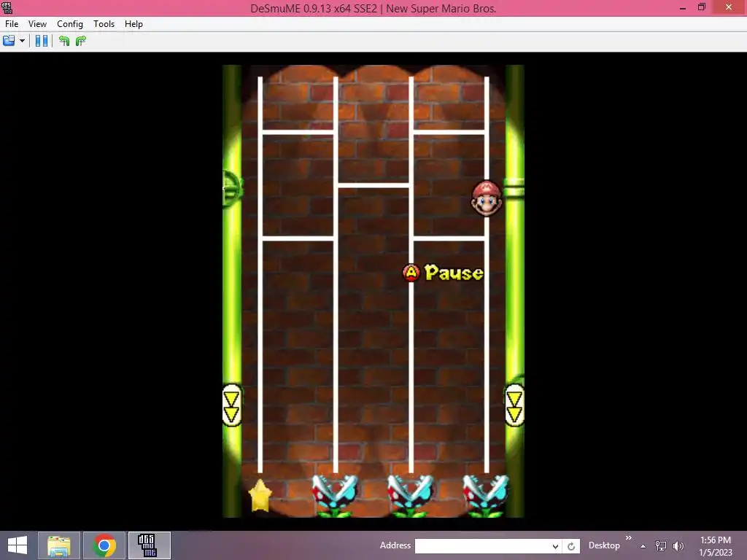Open the View menu

(37, 24)
